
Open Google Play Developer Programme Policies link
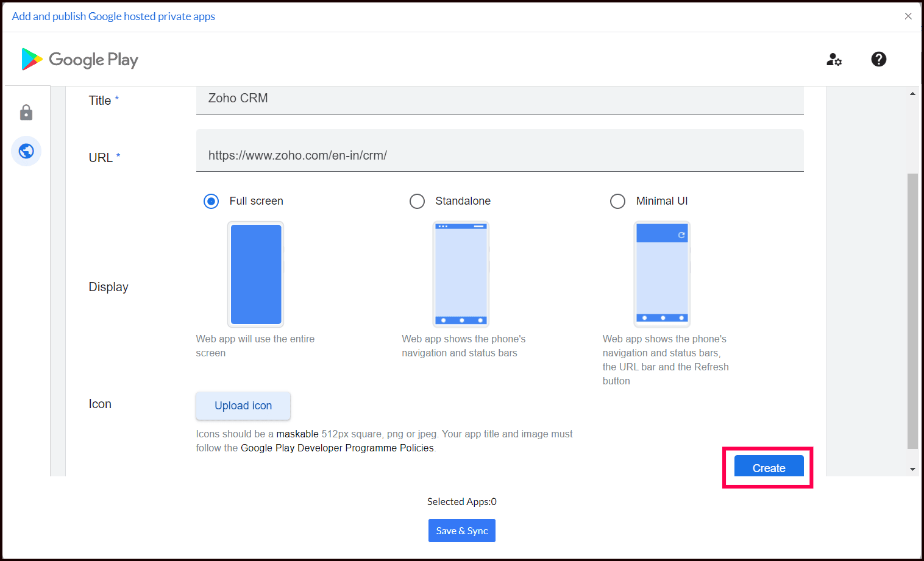click(337, 448)
